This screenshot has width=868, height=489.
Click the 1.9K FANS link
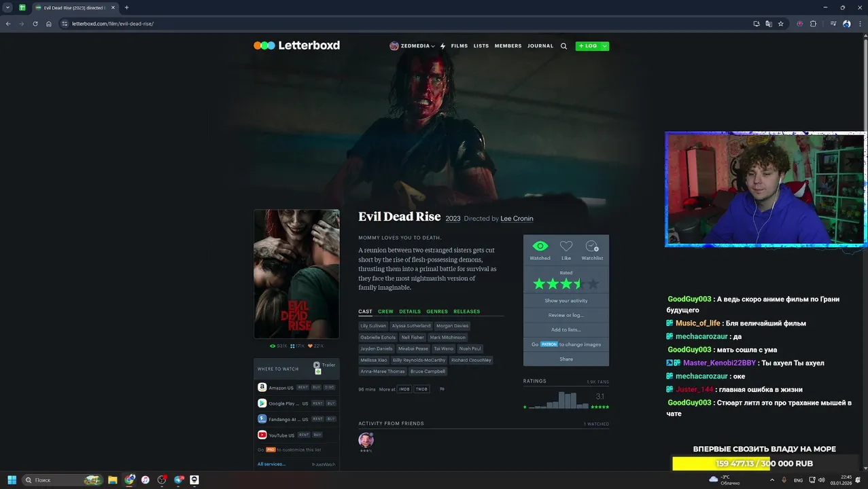tap(597, 382)
